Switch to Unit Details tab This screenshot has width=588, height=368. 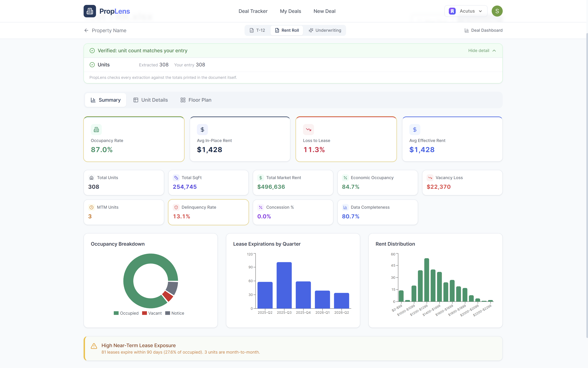[x=151, y=100]
